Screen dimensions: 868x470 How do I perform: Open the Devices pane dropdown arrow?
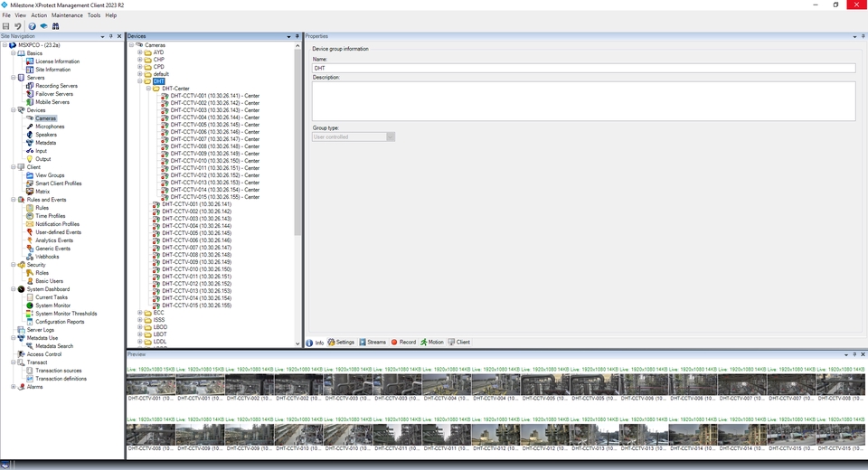[x=288, y=36]
